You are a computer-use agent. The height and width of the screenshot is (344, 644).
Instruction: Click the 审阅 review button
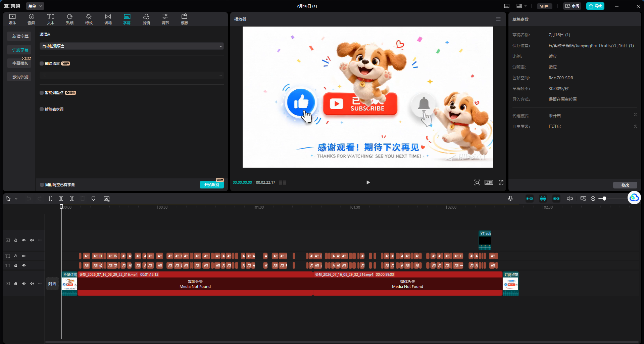572,6
